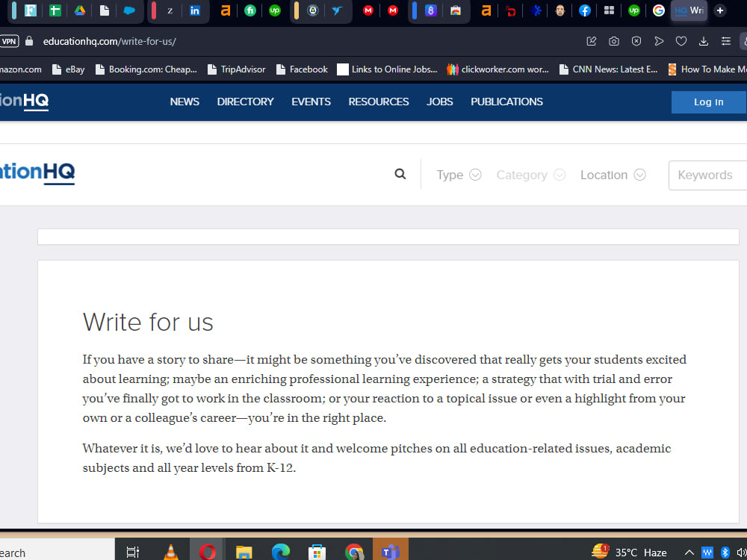Image resolution: width=747 pixels, height=560 pixels.
Task: Open Google Chrome from taskbar
Action: pyautogui.click(x=354, y=553)
